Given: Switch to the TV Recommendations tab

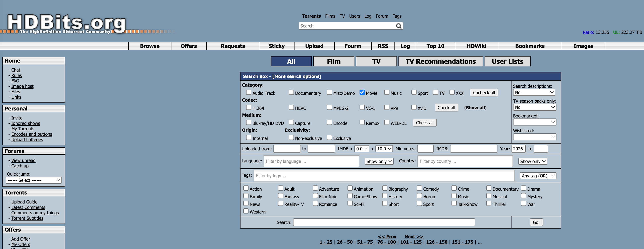Looking at the screenshot, I should pos(440,61).
